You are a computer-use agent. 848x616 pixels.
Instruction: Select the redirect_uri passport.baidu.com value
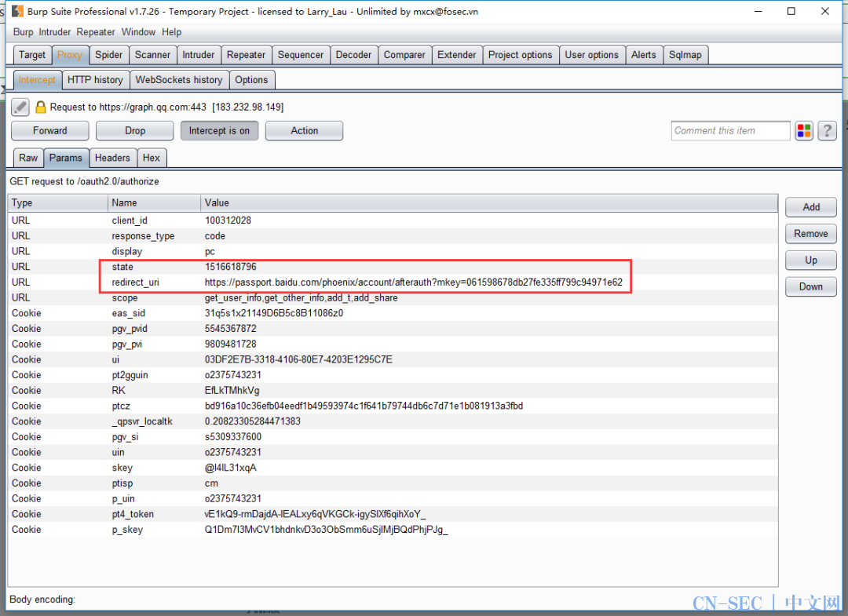[413, 282]
